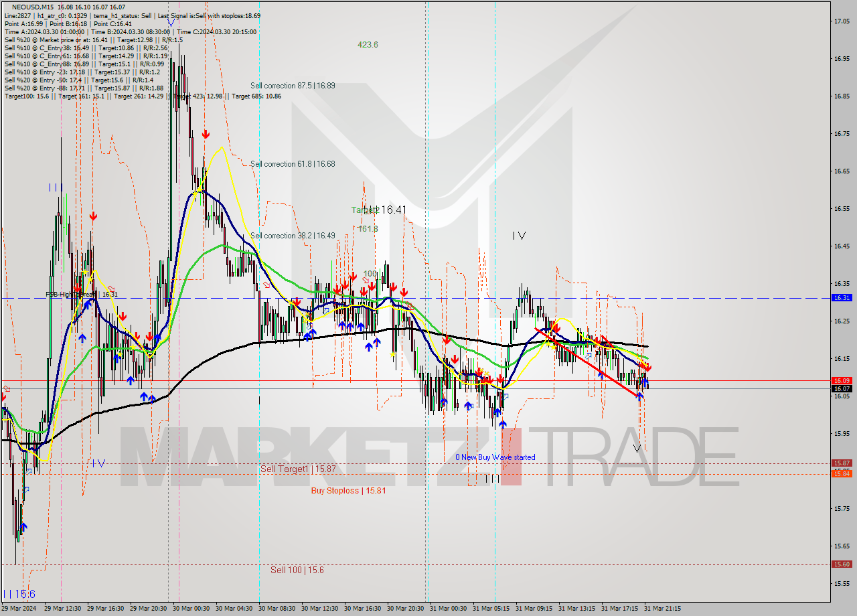Click the 16.75 price axis value
Image resolution: width=857 pixels, height=616 pixels.
(x=841, y=134)
